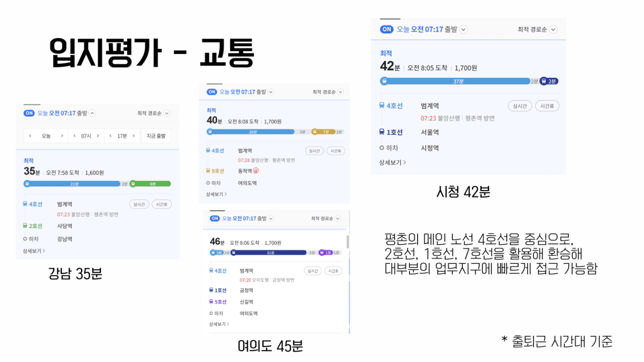Click the navy 31분 segment of the route bar
The image size is (644, 362).
(268, 252)
